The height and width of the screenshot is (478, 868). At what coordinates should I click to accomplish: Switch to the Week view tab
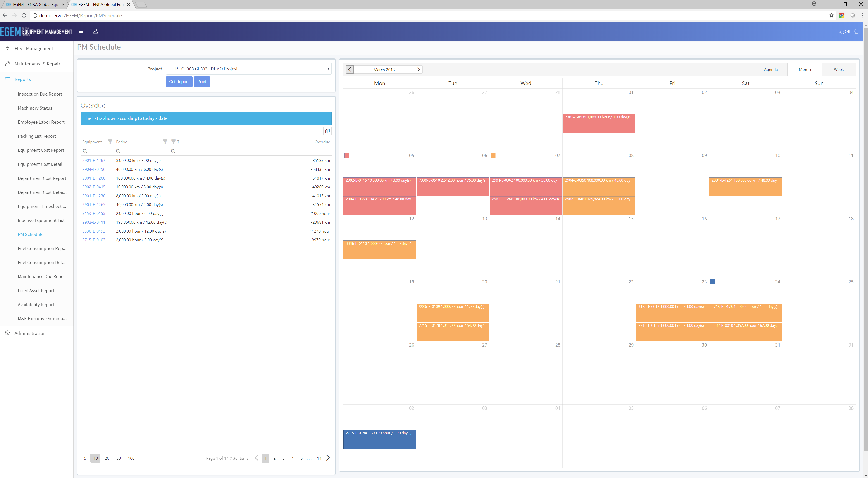point(838,70)
